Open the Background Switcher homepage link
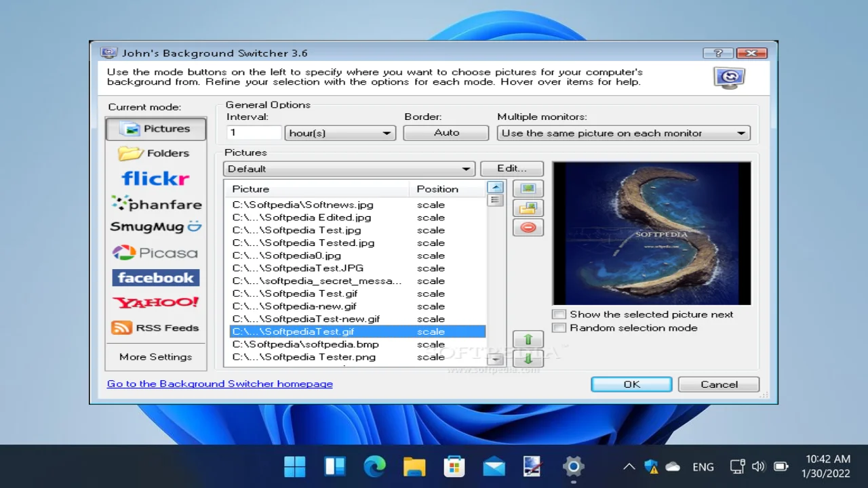Screen dimensions: 868x488 click(x=220, y=384)
